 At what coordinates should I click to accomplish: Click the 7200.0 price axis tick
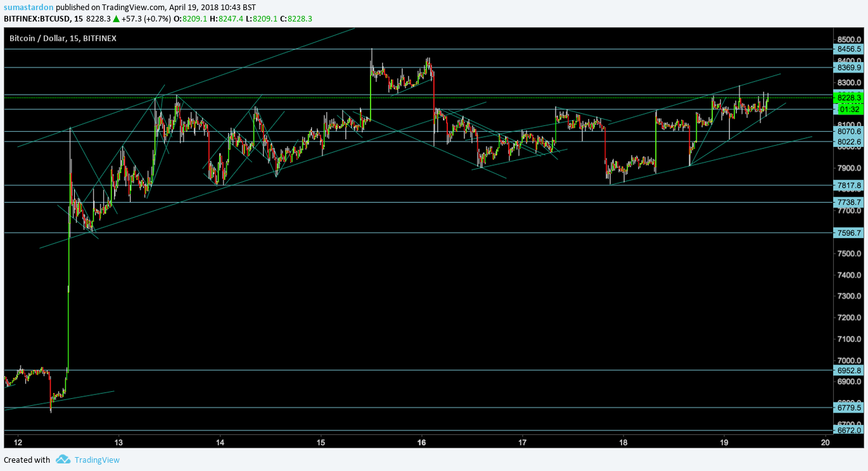click(x=849, y=317)
